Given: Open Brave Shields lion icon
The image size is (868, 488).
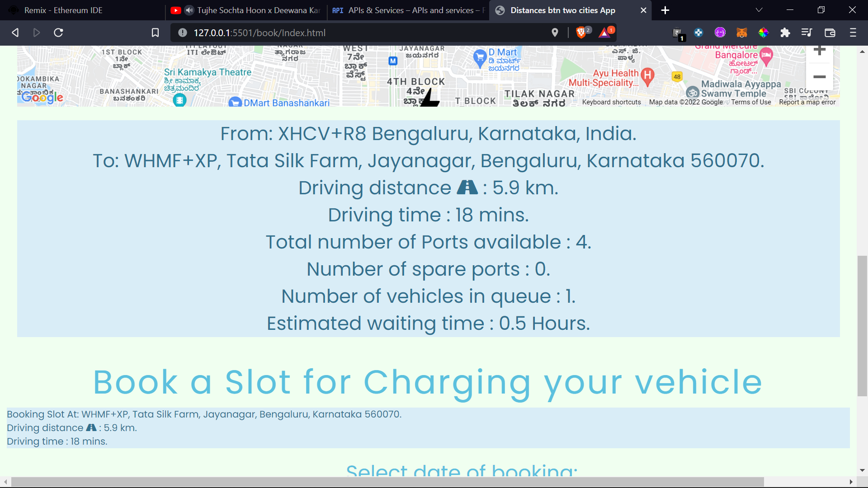Looking at the screenshot, I should [581, 33].
